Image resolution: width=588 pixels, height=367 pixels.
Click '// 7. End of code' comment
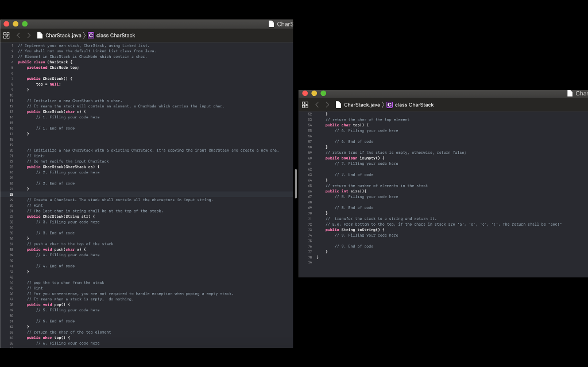click(x=354, y=175)
